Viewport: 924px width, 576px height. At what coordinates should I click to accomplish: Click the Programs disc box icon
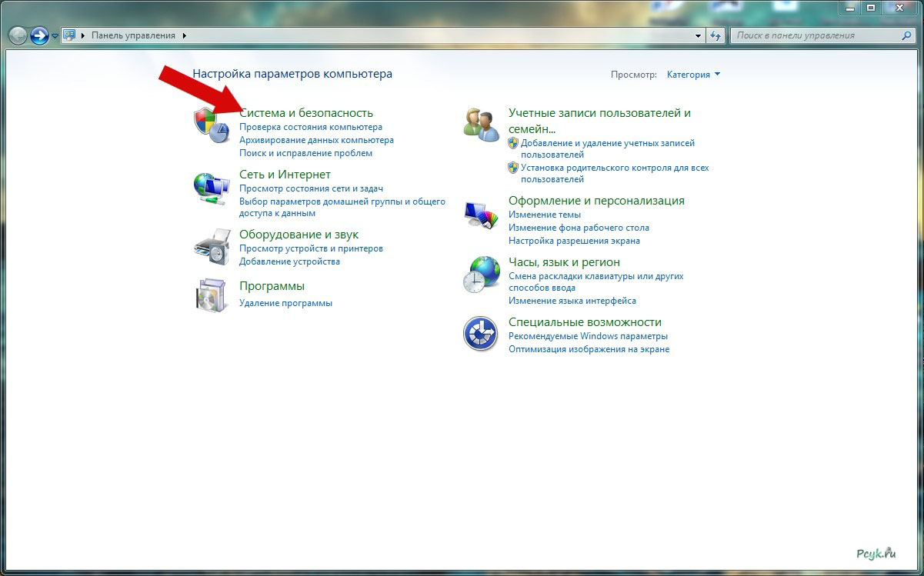click(211, 295)
